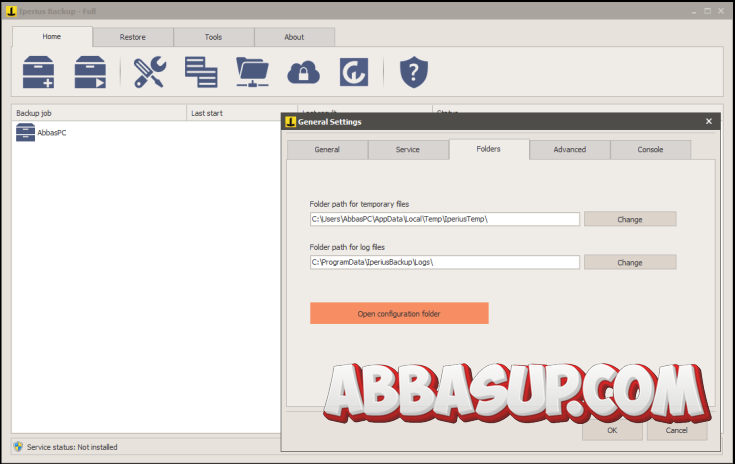Open general settings wrench-and-screwdriver icon

click(x=150, y=72)
